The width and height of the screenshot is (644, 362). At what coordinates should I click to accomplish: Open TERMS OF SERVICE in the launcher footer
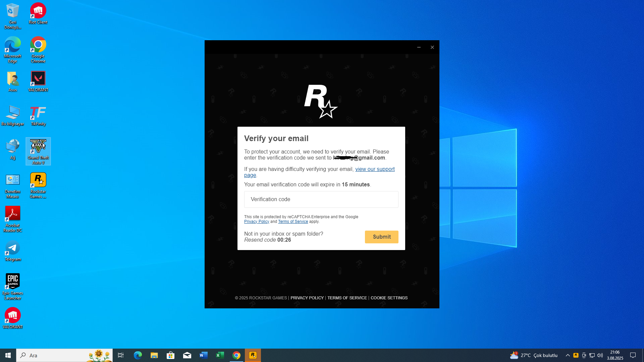click(x=347, y=298)
